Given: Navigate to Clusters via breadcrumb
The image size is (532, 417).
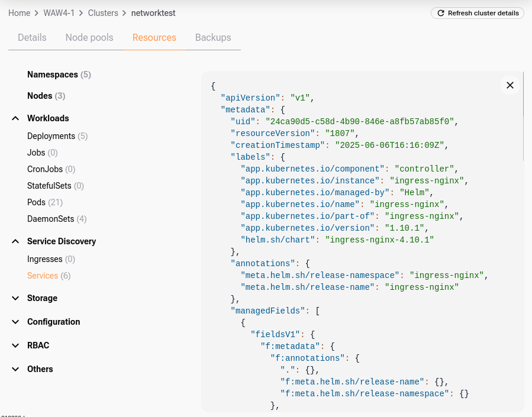Looking at the screenshot, I should [x=103, y=12].
